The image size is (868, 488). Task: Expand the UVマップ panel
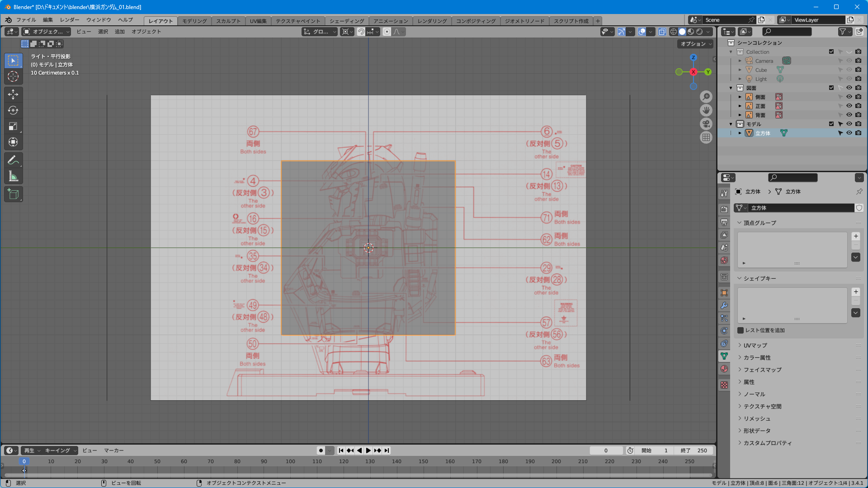(755, 345)
